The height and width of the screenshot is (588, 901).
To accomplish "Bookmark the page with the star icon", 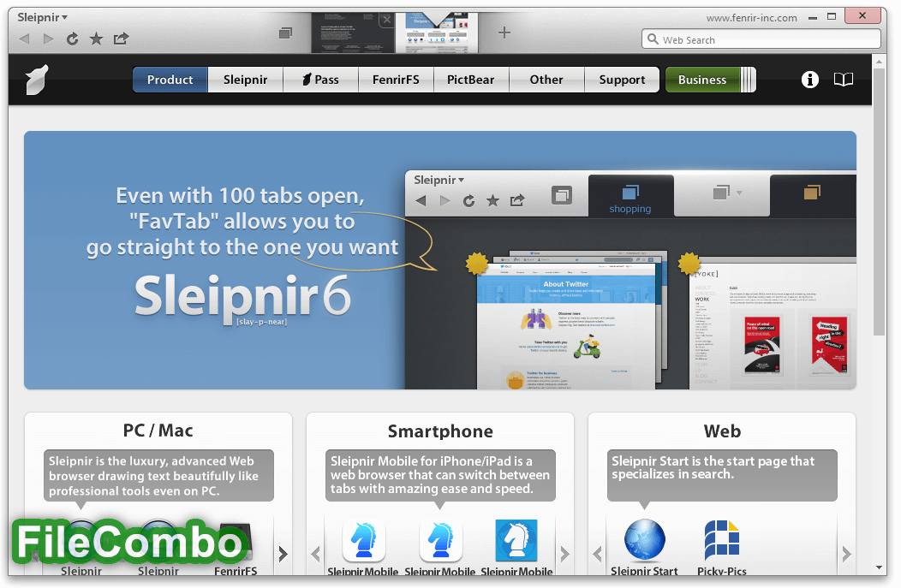I will click(96, 39).
